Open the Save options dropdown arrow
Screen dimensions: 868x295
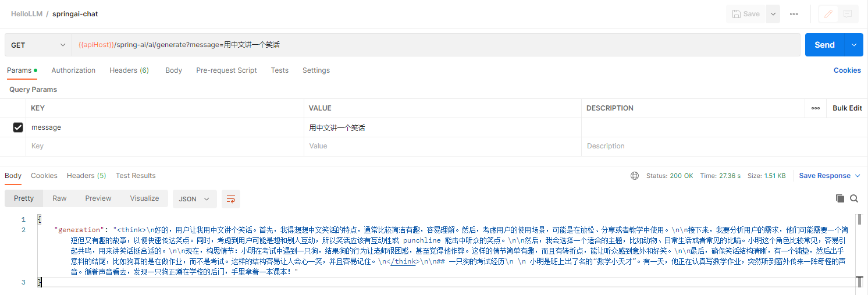click(773, 14)
